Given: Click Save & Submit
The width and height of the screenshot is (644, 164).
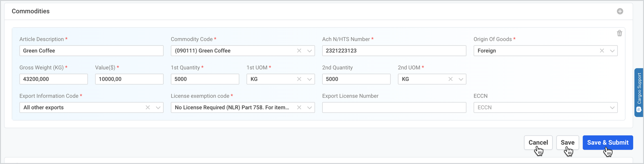Looking at the screenshot, I should click(608, 143).
